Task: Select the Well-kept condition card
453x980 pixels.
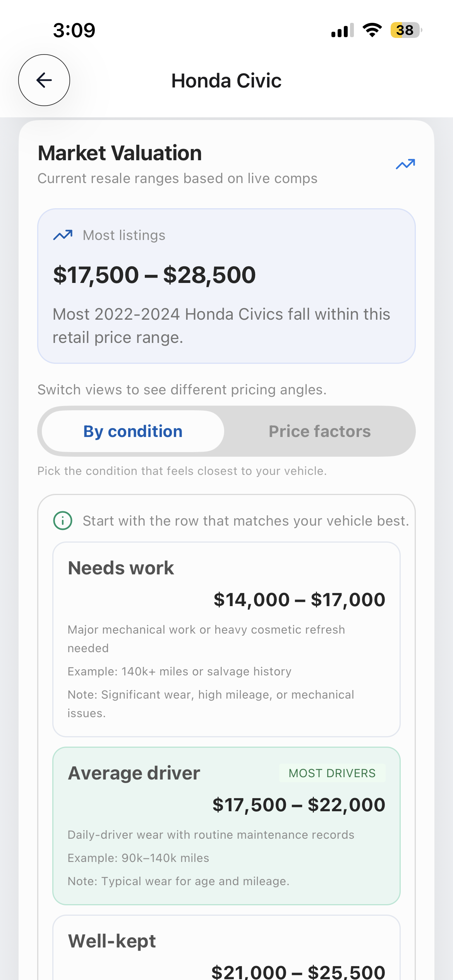Action: tap(226, 948)
